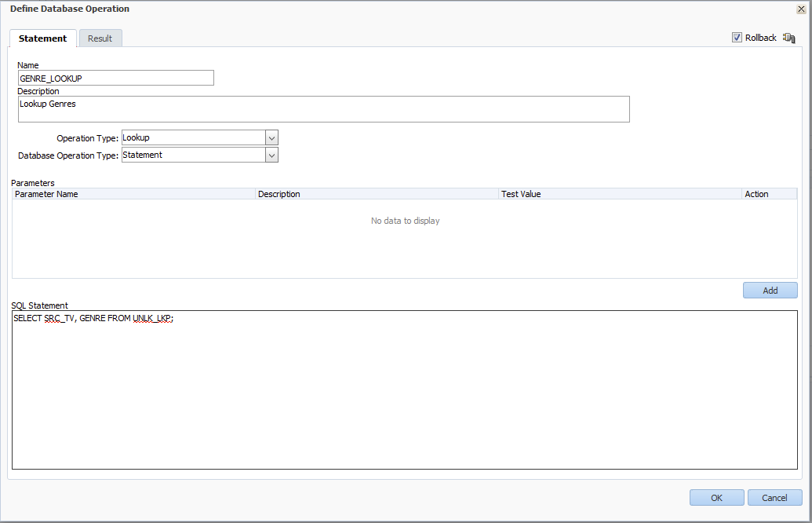
Task: Confirm with the OK button
Action: 716,498
